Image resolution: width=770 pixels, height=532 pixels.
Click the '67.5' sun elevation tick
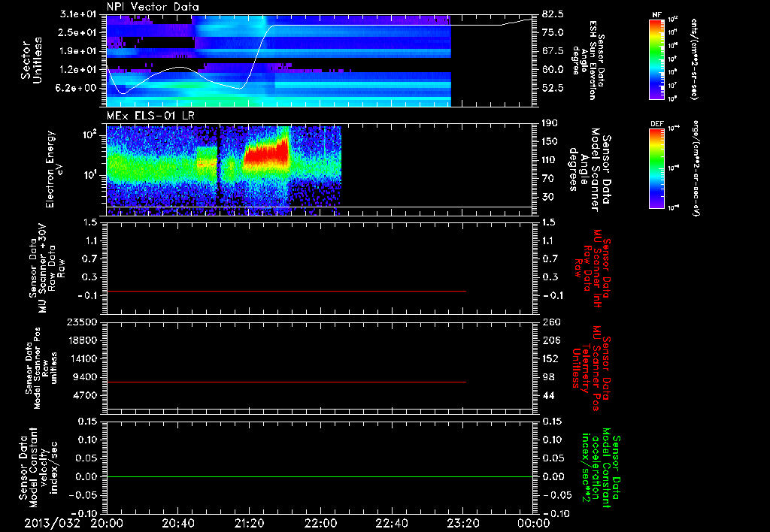pos(553,51)
